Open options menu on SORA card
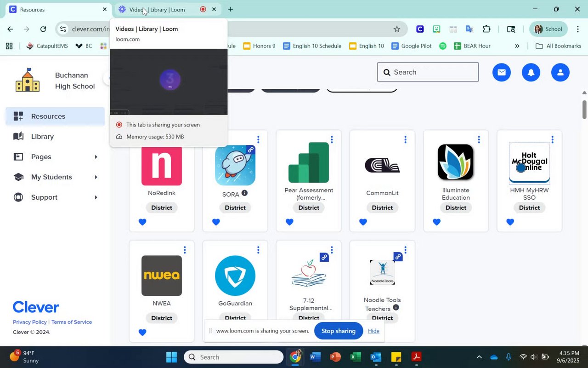Viewport: 588px width, 368px height. (258, 139)
